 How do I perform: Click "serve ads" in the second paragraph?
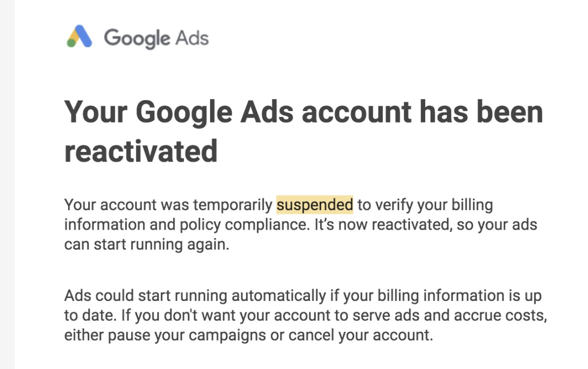[403, 316]
